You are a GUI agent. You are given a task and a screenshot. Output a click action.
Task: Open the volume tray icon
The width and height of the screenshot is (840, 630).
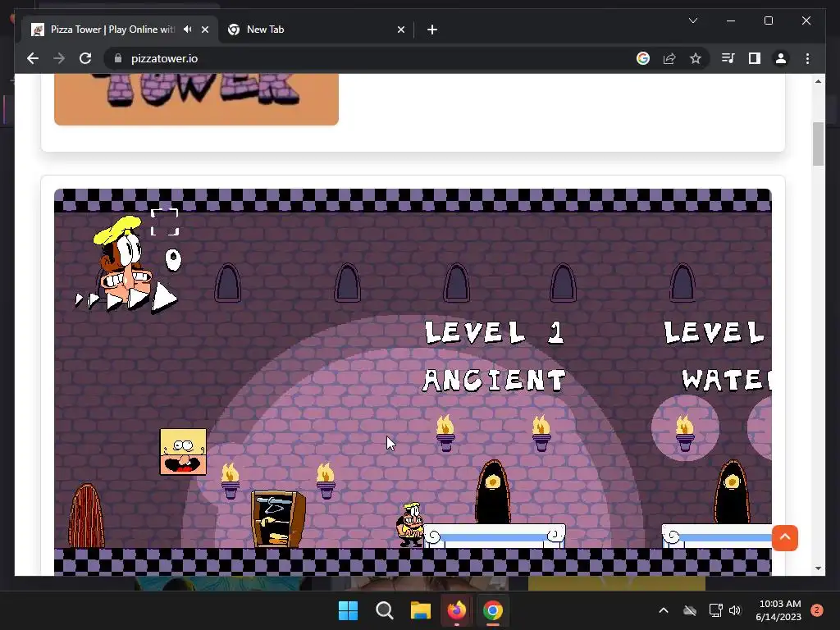[735, 610]
